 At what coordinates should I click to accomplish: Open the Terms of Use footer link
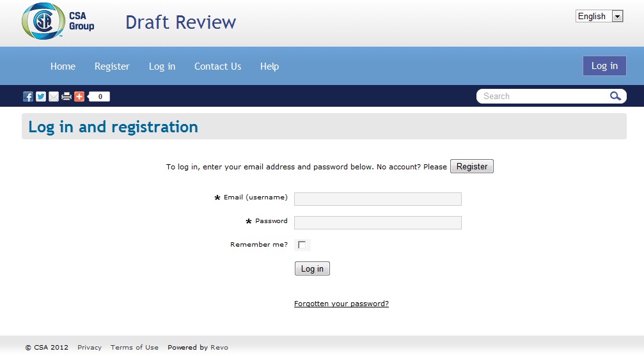[x=134, y=348]
